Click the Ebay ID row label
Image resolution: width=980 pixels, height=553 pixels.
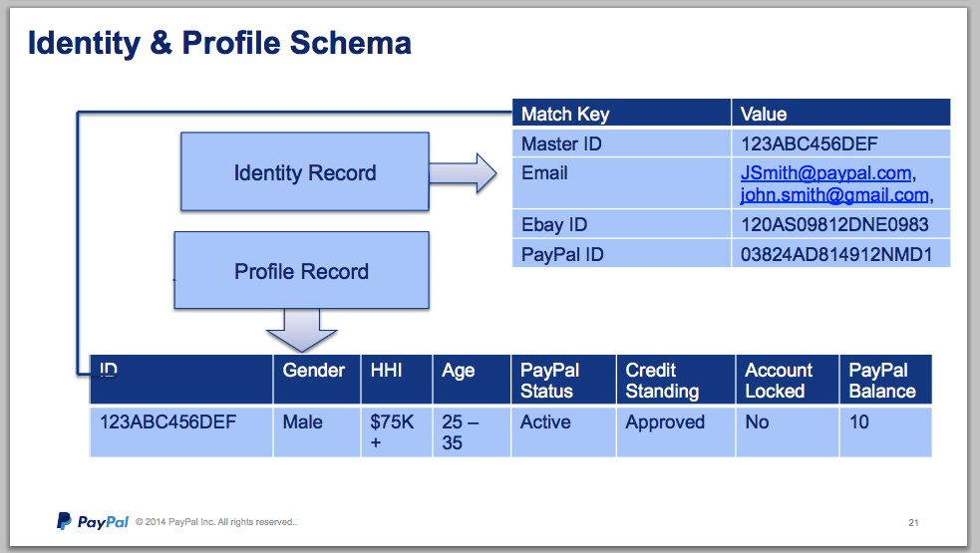pos(554,224)
